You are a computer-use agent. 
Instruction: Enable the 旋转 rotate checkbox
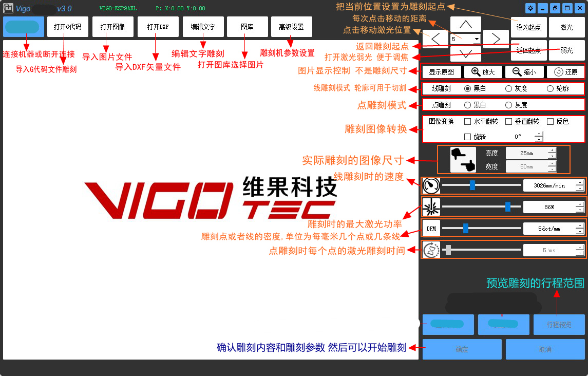pos(468,137)
